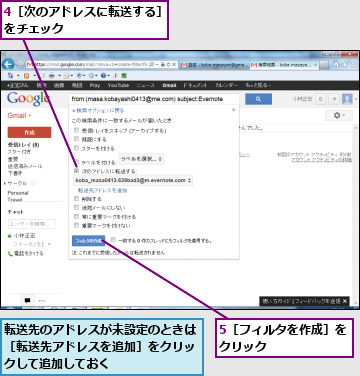Check 重要マークを付けない checkbox

pyautogui.click(x=76, y=225)
